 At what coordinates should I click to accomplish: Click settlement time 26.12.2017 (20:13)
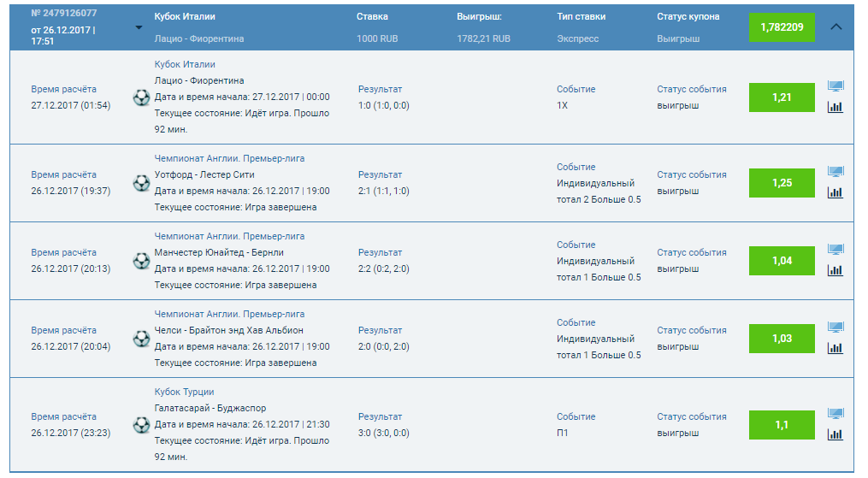click(x=71, y=269)
